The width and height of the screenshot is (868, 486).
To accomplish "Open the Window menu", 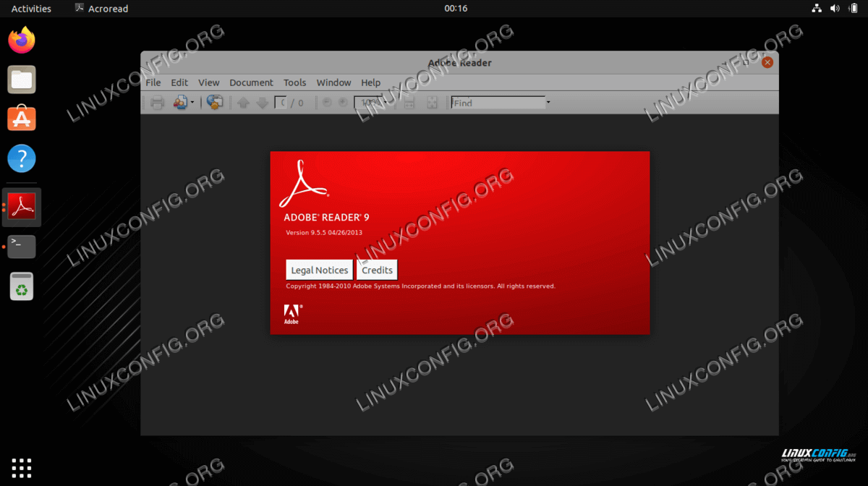I will tap(334, 82).
